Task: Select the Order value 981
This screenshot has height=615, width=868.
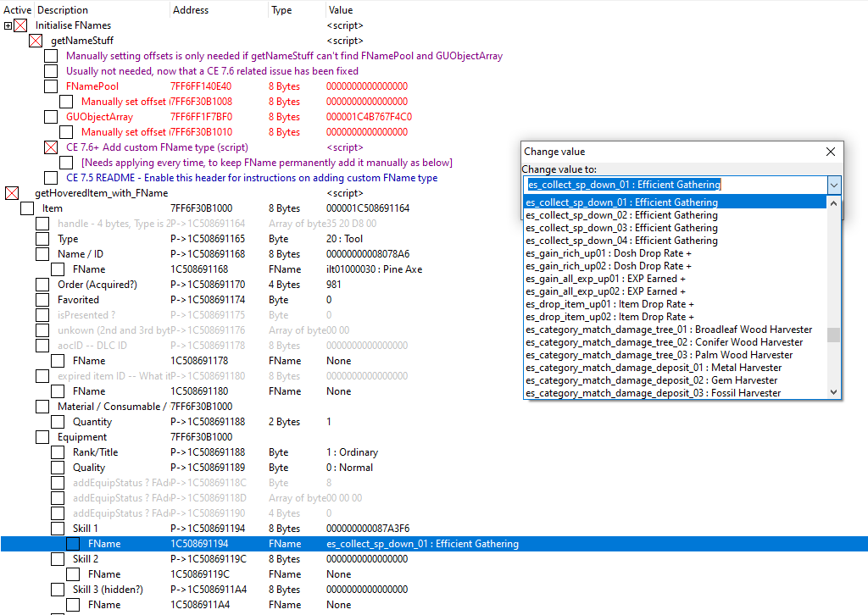Action: click(334, 285)
